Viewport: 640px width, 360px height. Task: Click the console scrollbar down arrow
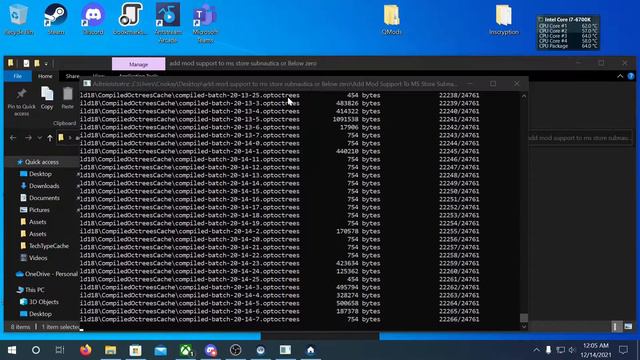(524, 327)
